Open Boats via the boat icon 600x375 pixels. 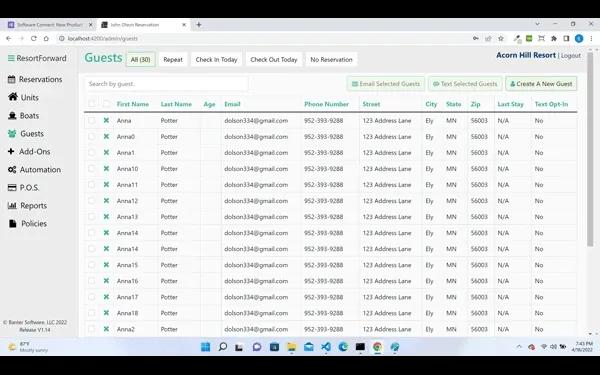click(12, 115)
